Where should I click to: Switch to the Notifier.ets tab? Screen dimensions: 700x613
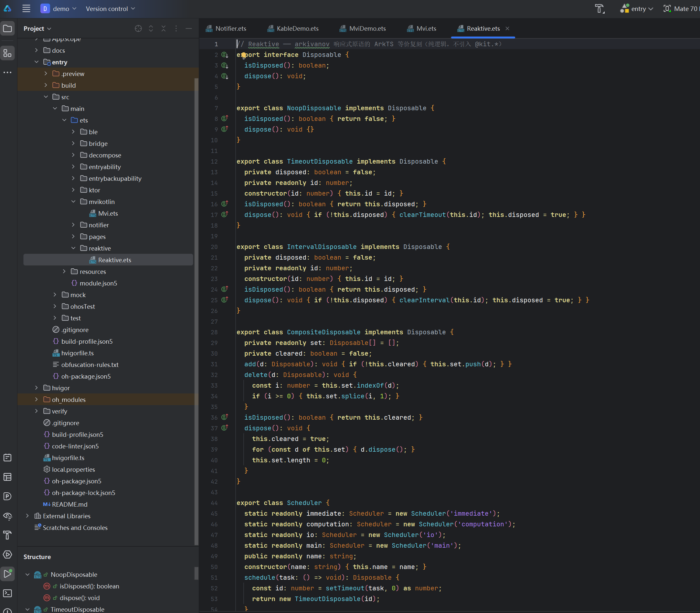click(226, 28)
